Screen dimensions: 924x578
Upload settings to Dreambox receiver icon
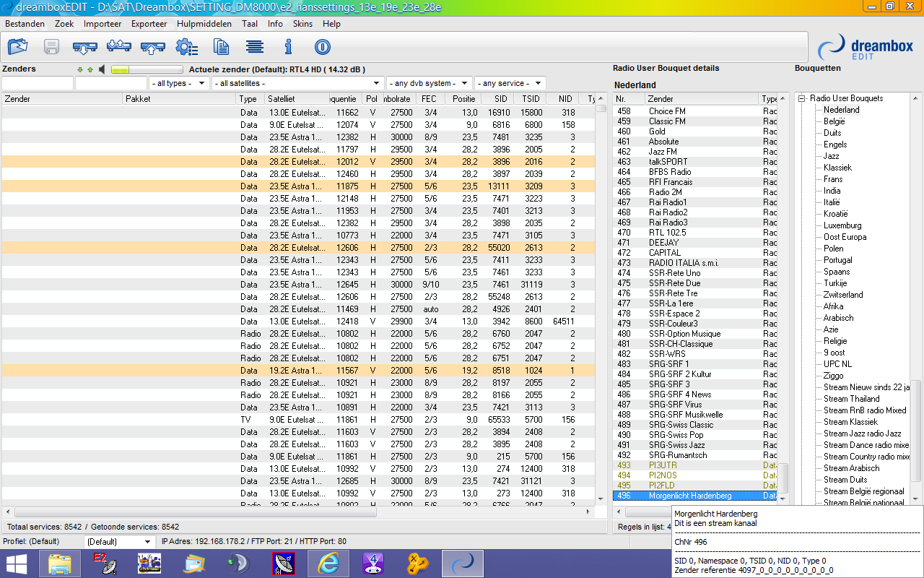(x=152, y=48)
